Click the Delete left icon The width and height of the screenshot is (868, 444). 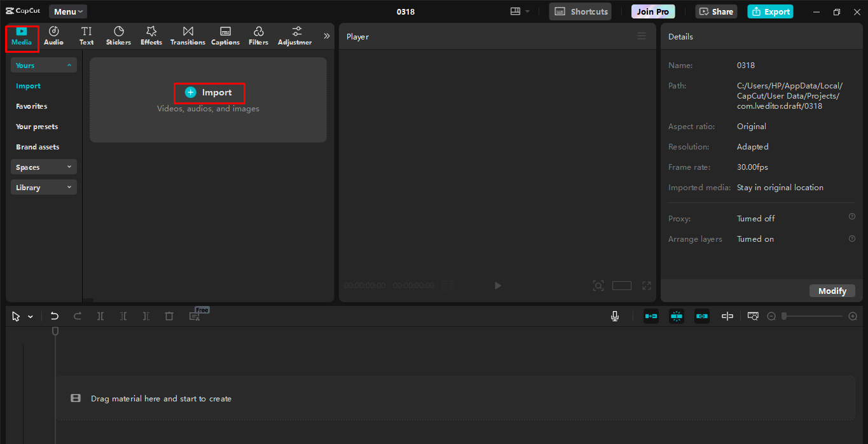click(123, 316)
